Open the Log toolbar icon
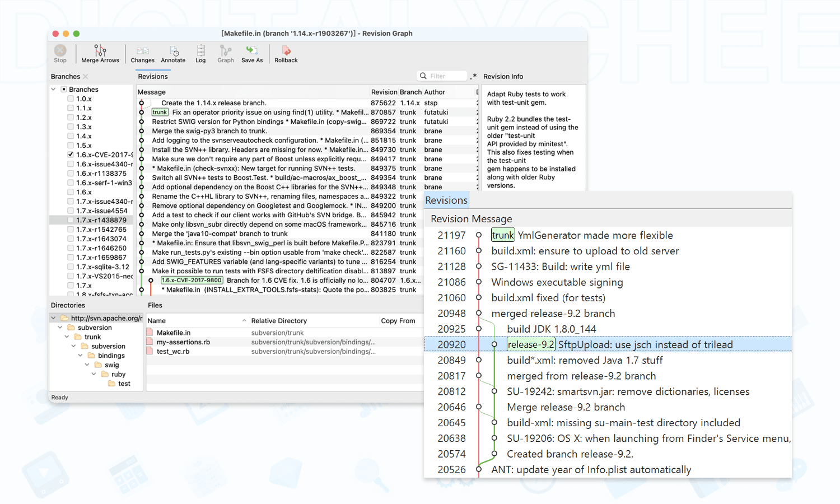 [200, 53]
